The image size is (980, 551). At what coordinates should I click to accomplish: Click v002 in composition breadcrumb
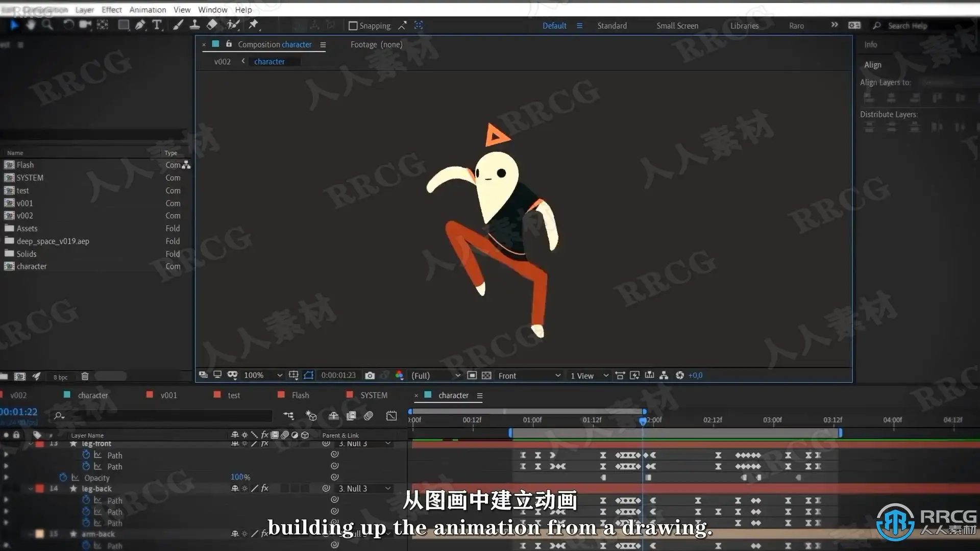[222, 62]
